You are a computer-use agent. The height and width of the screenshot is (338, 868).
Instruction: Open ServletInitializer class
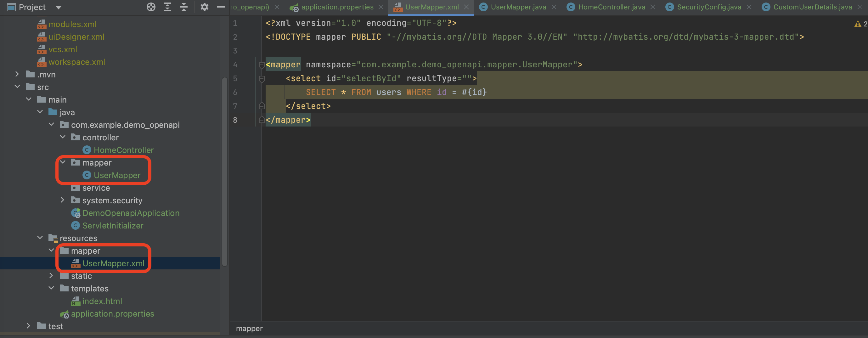[x=113, y=226]
